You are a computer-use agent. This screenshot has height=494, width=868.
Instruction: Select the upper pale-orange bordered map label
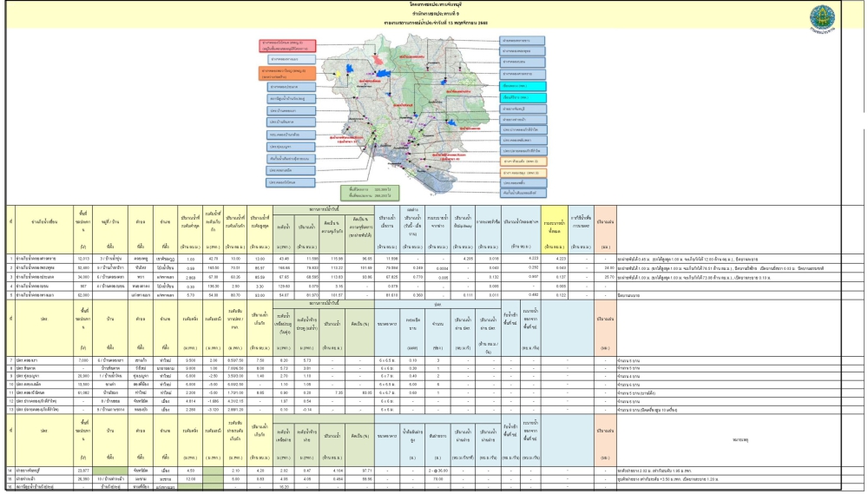[x=523, y=161]
